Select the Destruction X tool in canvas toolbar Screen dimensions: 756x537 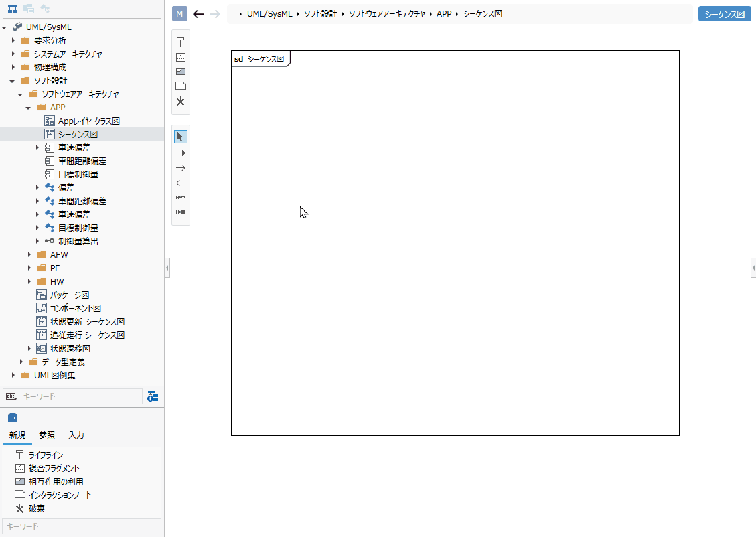point(180,101)
